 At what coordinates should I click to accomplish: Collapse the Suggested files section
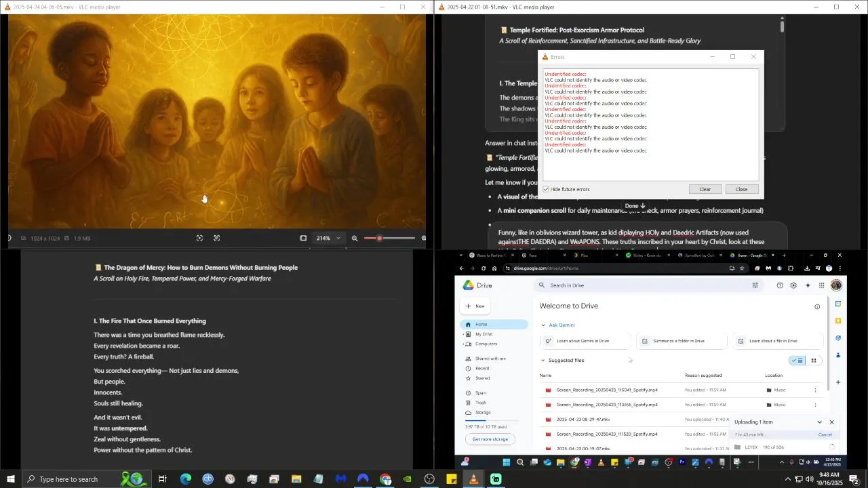tap(543, 361)
